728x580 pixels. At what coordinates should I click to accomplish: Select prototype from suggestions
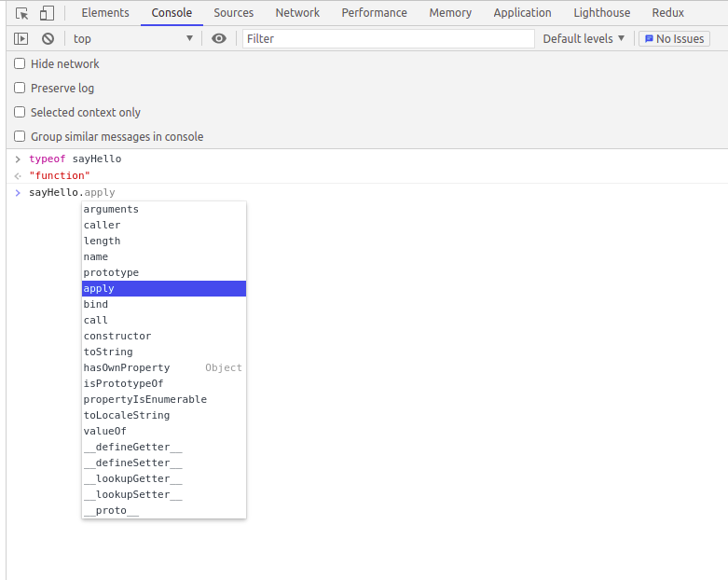coord(164,272)
